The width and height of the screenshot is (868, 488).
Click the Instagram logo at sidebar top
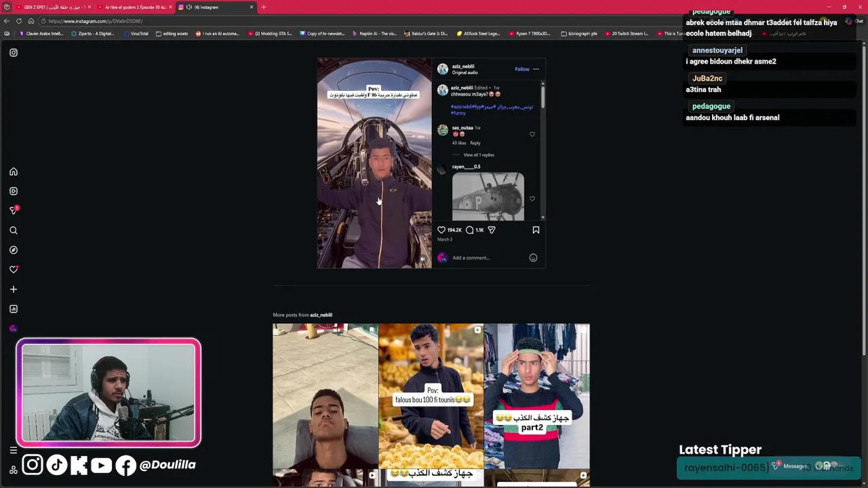(x=13, y=52)
